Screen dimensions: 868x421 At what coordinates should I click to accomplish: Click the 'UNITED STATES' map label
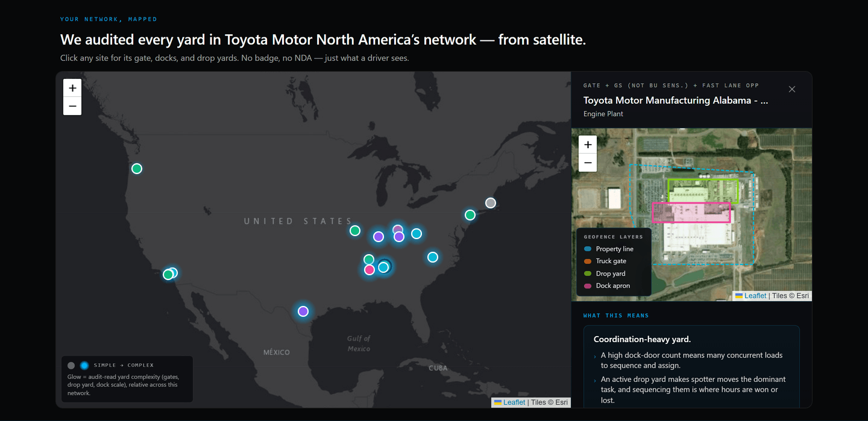[298, 222]
